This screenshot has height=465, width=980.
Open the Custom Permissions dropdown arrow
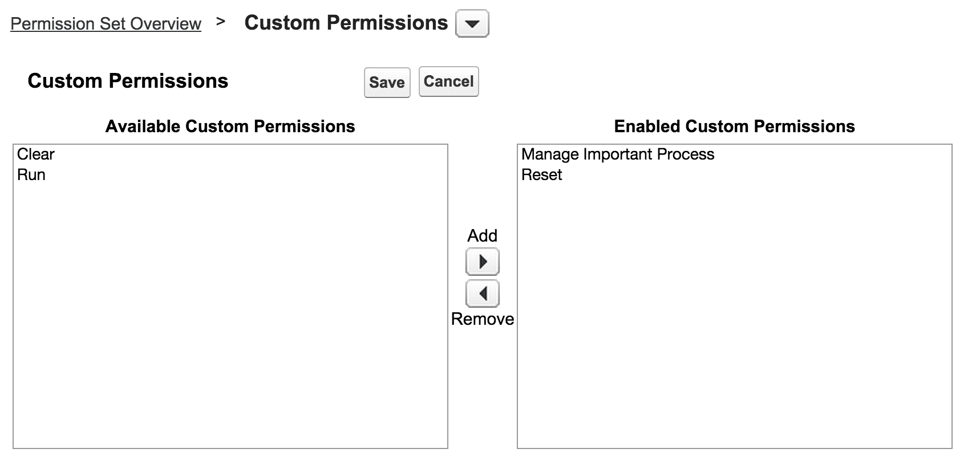(472, 24)
